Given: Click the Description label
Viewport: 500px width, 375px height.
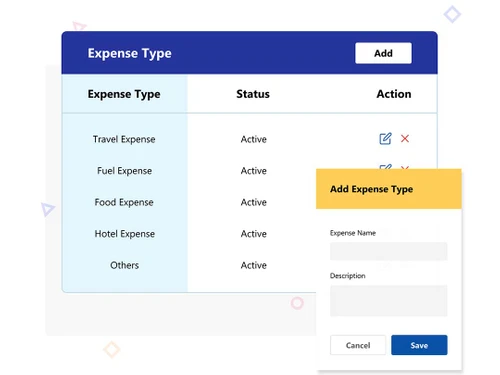Looking at the screenshot, I should point(347,276).
